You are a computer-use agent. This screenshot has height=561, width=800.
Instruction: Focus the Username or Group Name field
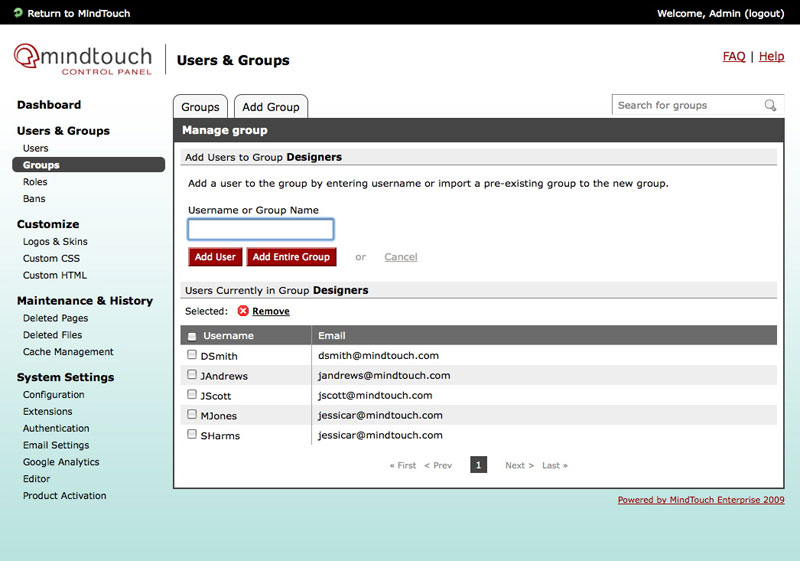(260, 230)
